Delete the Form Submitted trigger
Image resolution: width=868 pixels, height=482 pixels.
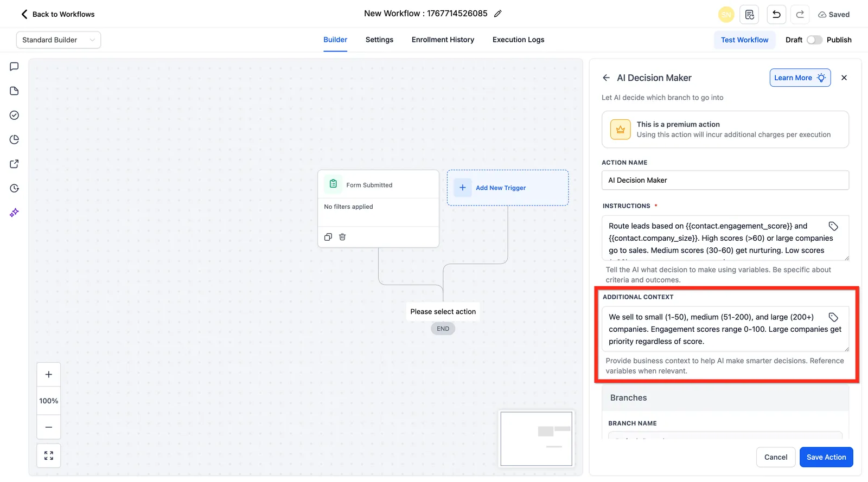[x=342, y=237]
